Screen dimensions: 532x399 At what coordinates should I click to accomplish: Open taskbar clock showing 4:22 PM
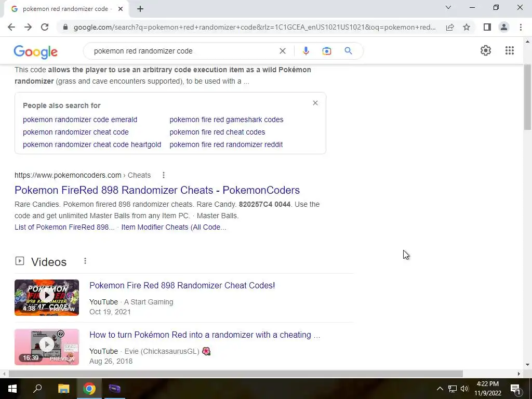(x=487, y=389)
